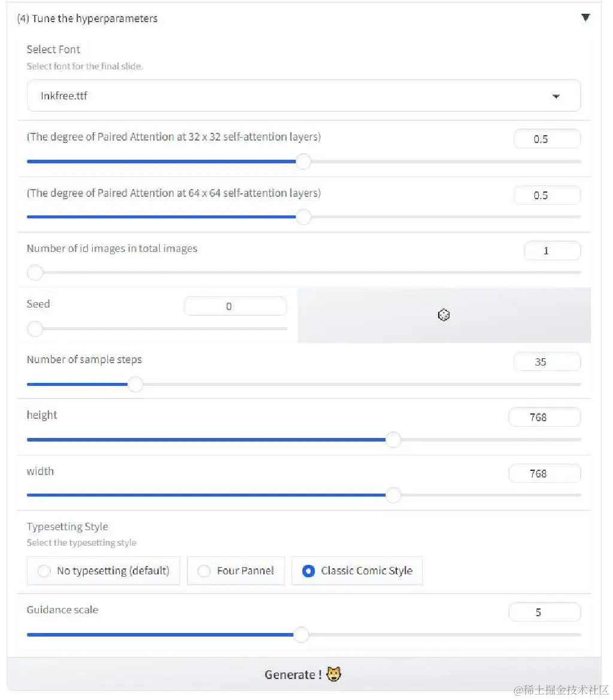613x700 pixels.
Task: Click the width value field showing 768
Action: point(544,473)
